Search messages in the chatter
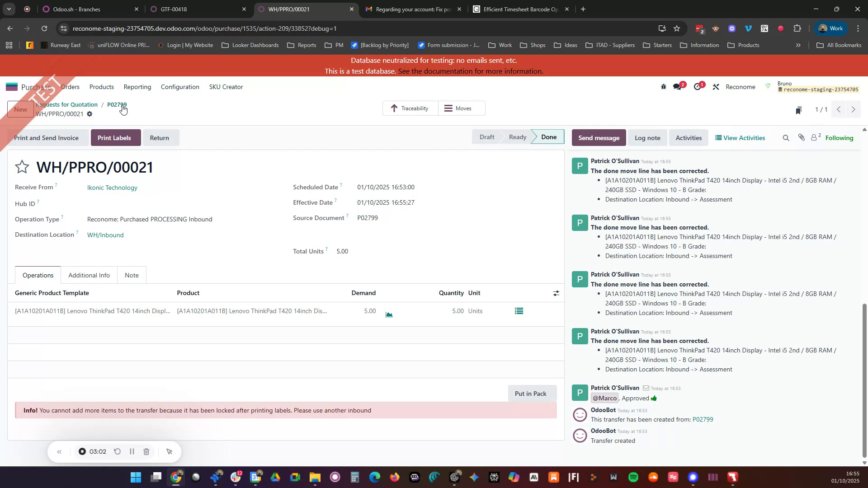The image size is (868, 488). 785,138
